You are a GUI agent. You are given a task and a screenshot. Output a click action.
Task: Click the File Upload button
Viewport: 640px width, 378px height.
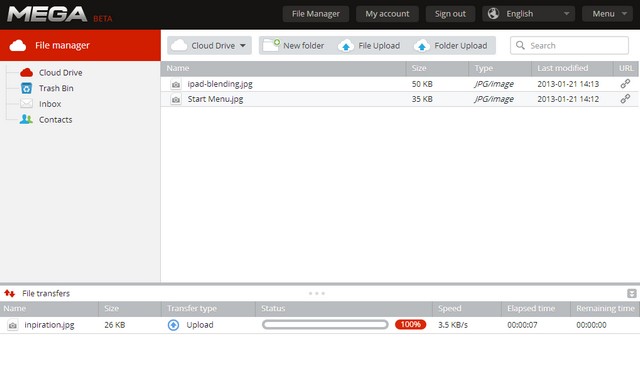coord(370,46)
